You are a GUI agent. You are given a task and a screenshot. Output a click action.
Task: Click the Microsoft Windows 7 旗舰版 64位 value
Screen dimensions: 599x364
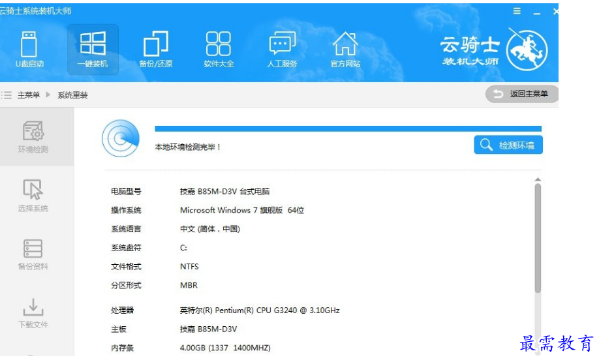242,210
